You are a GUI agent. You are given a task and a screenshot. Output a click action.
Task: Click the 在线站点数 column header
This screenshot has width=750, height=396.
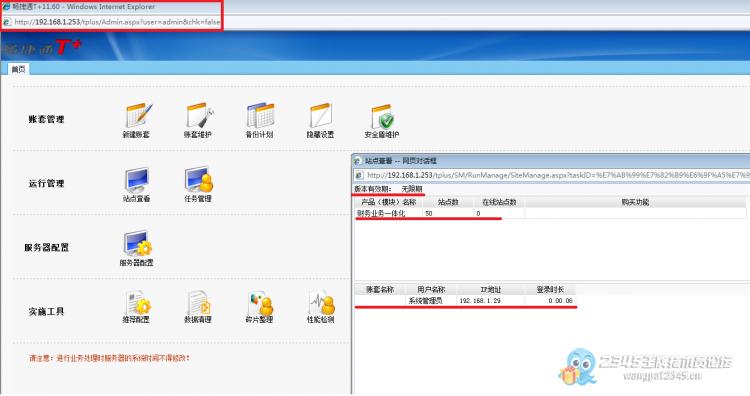tap(499, 202)
